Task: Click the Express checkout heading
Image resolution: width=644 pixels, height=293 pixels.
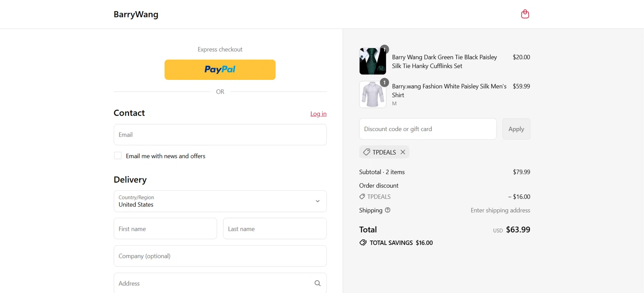Action: click(x=220, y=49)
